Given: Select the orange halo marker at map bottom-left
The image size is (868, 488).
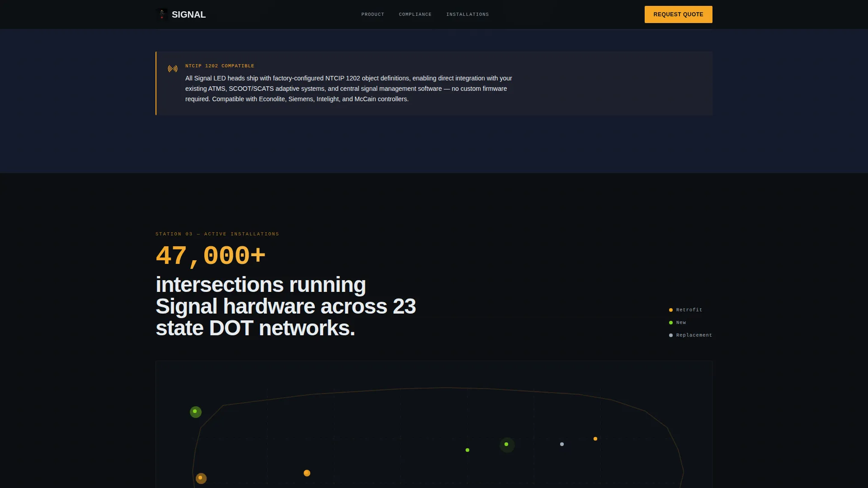Looking at the screenshot, I should 201,478.
